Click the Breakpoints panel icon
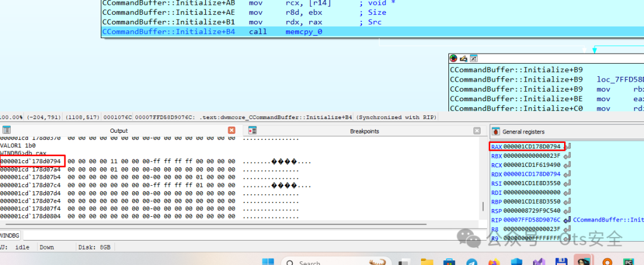 point(253,130)
